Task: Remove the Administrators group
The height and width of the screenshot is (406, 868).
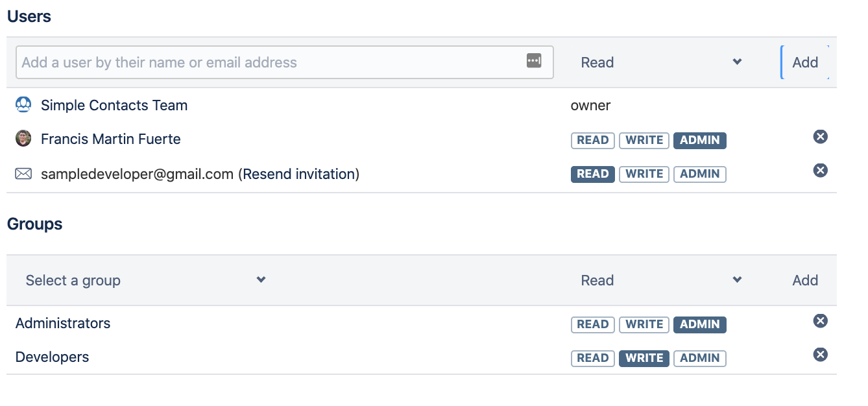Action: coord(820,320)
